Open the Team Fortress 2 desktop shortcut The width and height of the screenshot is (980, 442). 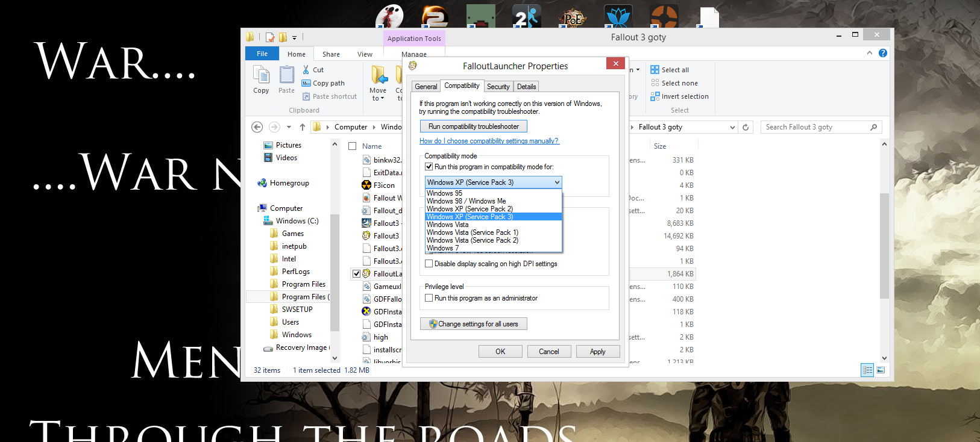pos(664,16)
